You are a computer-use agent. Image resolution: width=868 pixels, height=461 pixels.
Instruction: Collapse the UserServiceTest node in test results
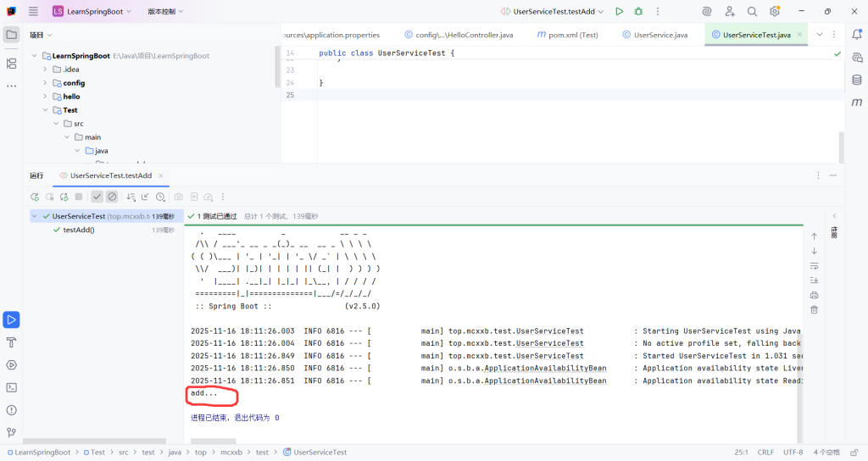(35, 216)
